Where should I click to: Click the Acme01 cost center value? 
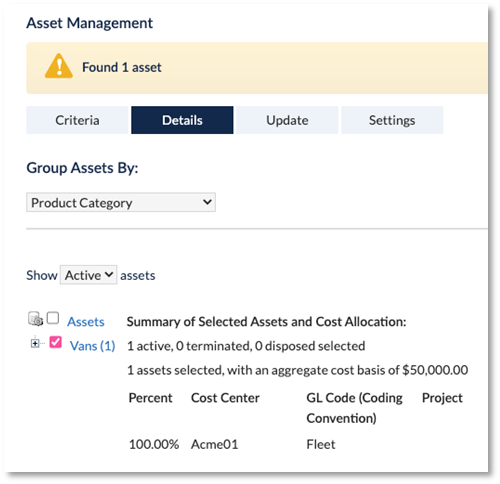215,444
